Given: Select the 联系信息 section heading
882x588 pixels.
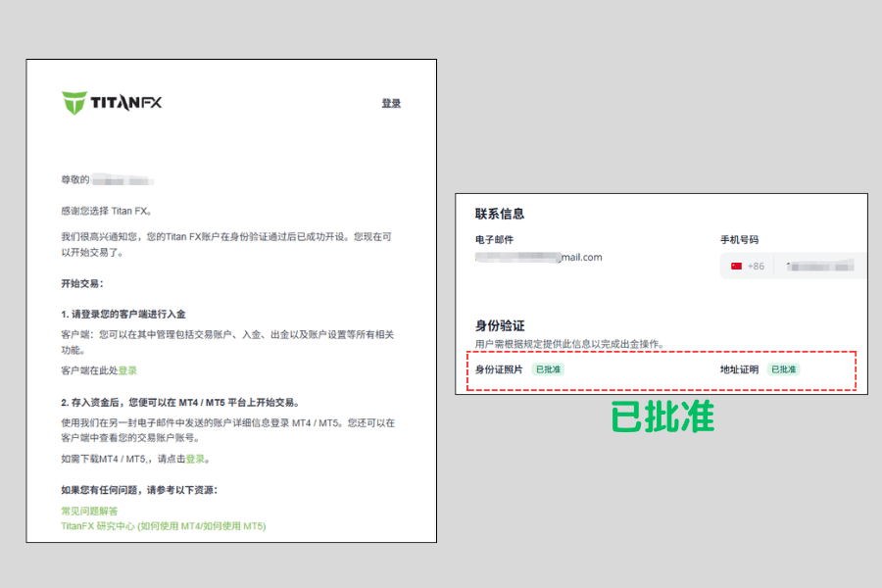Looking at the screenshot, I should point(502,213).
